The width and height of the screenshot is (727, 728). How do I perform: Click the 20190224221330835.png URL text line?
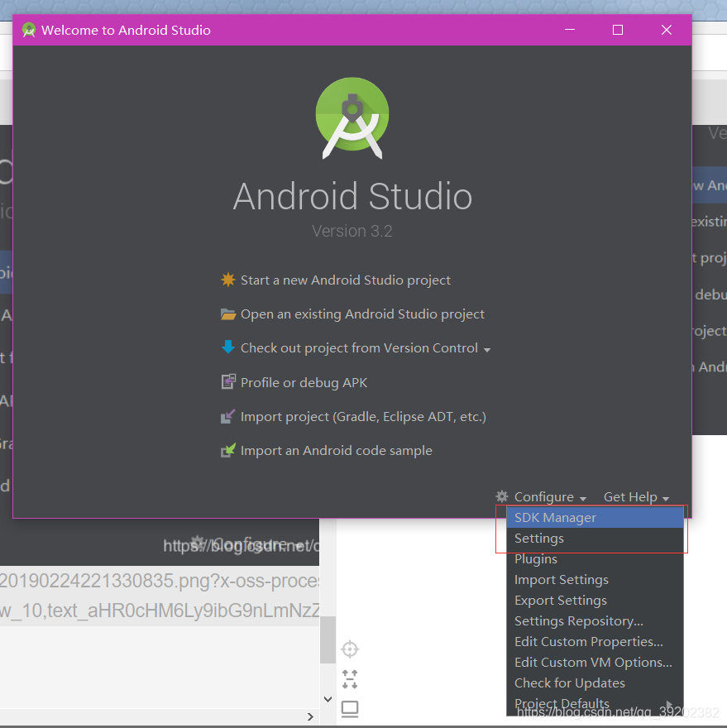tap(160, 581)
